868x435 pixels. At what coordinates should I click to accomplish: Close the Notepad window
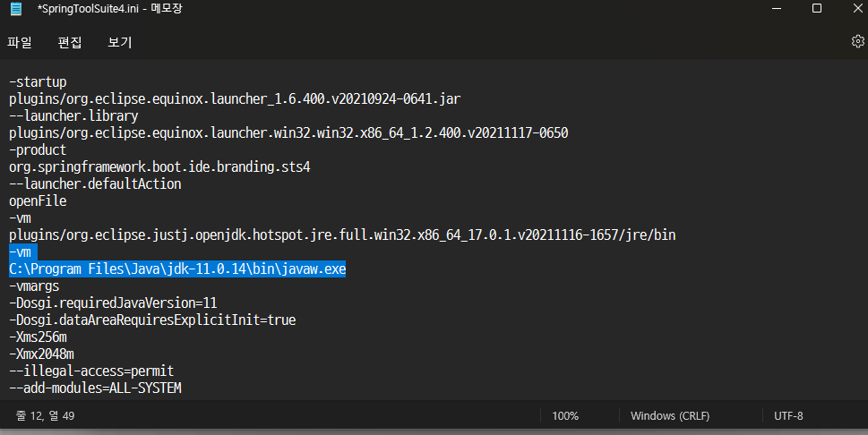(x=858, y=8)
